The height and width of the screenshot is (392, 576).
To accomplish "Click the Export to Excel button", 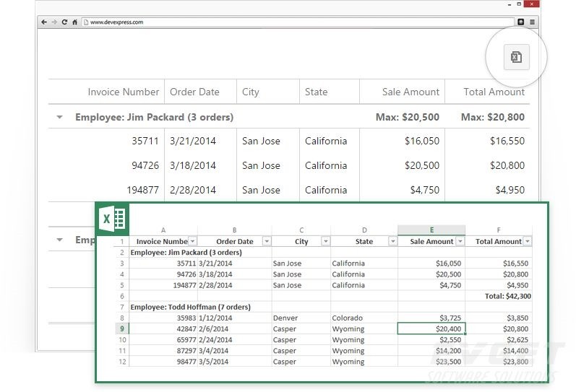I will point(516,57).
